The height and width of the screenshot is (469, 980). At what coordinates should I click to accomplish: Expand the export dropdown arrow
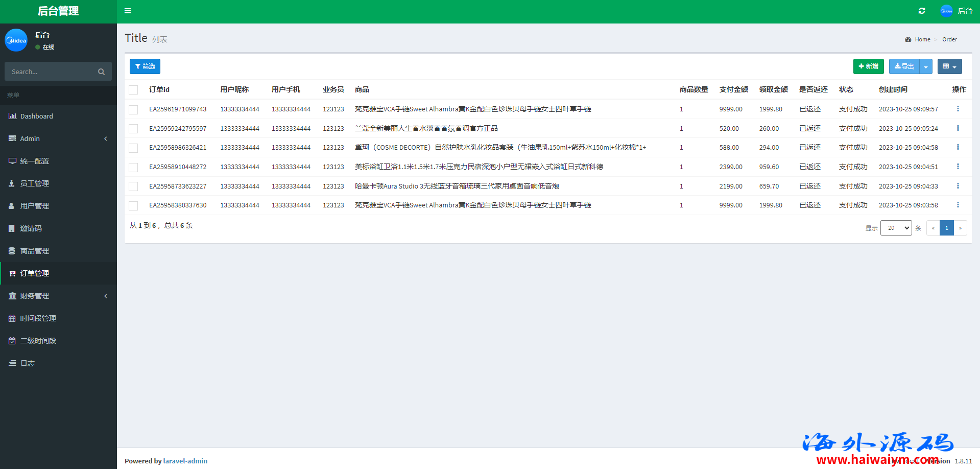tap(926, 66)
